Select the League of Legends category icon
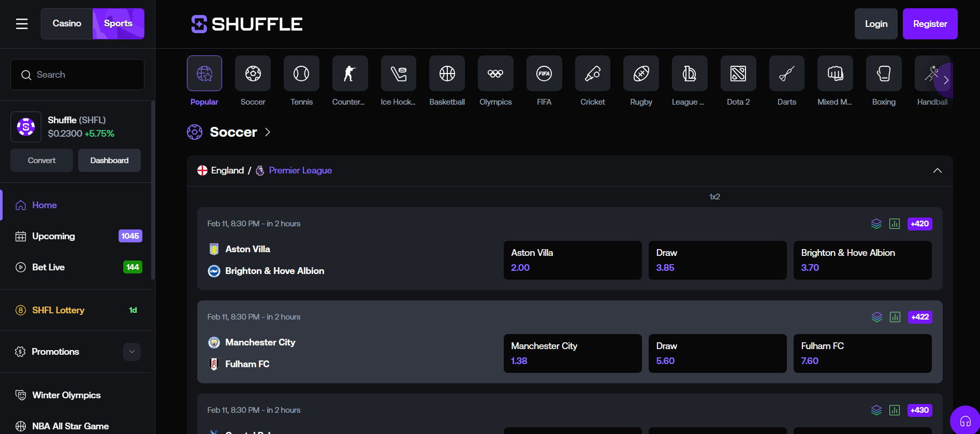 (690, 74)
